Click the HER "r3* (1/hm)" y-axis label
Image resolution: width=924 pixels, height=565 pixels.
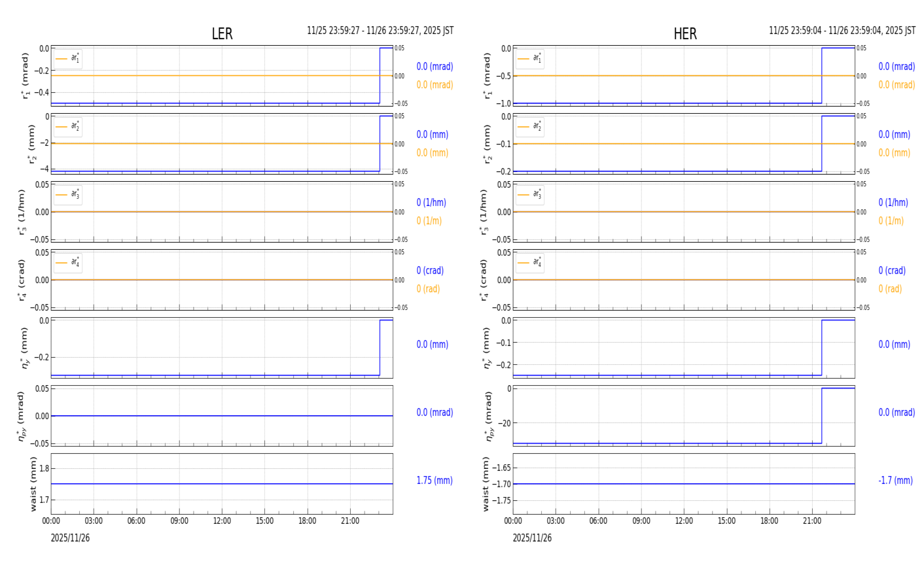484,212
